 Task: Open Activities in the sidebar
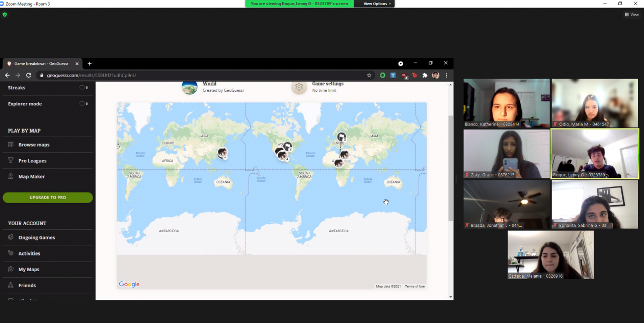[x=29, y=253]
